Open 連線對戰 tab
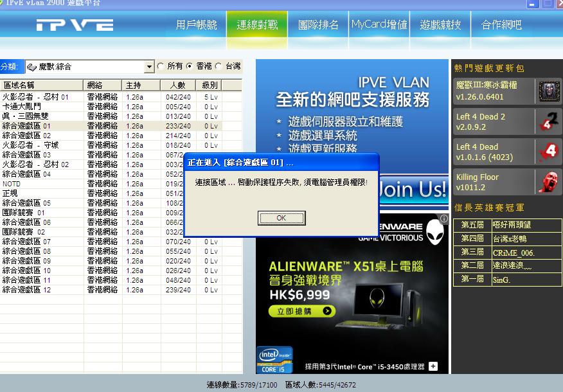Viewport: 563px width, 392px height. [257, 24]
